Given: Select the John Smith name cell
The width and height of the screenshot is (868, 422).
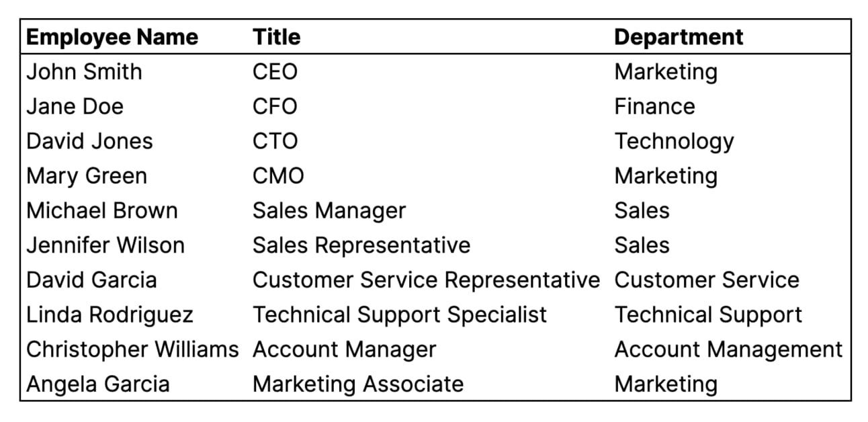Looking at the screenshot, I should pyautogui.click(x=84, y=72).
